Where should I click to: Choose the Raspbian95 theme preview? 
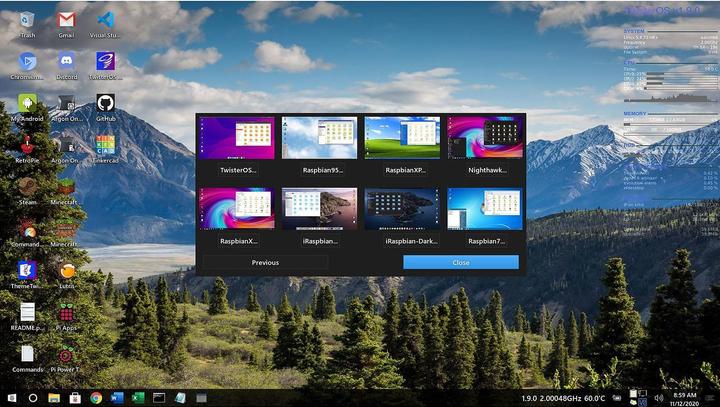[x=319, y=138]
